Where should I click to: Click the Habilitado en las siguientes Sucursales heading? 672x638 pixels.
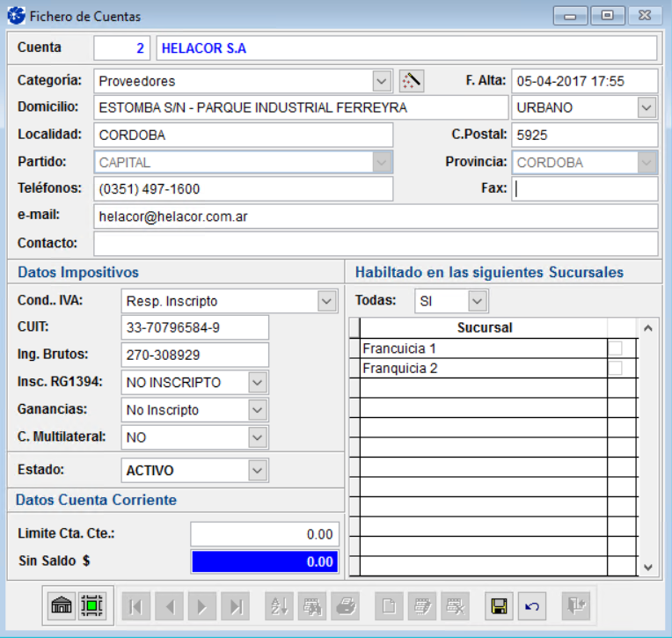(x=489, y=272)
